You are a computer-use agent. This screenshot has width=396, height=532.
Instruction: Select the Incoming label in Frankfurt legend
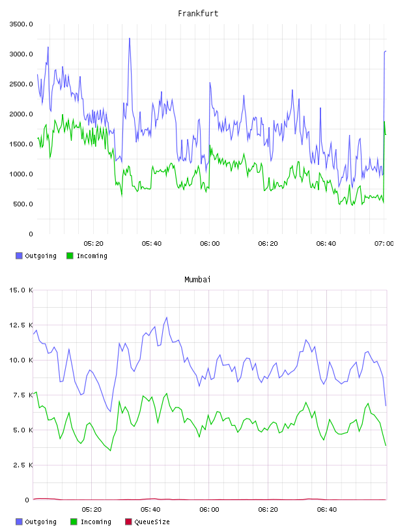pyautogui.click(x=92, y=256)
